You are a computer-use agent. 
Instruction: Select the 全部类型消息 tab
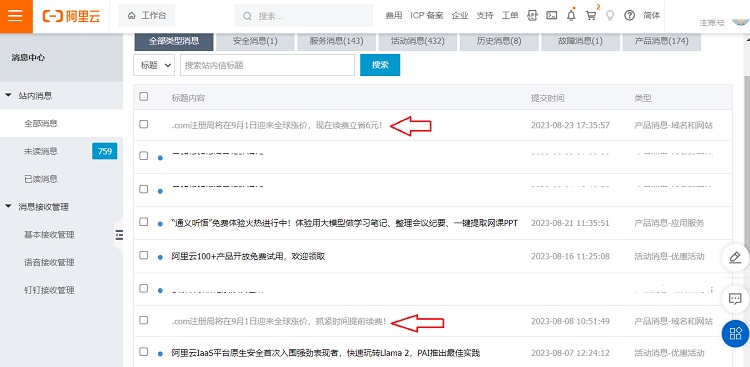[x=174, y=41]
